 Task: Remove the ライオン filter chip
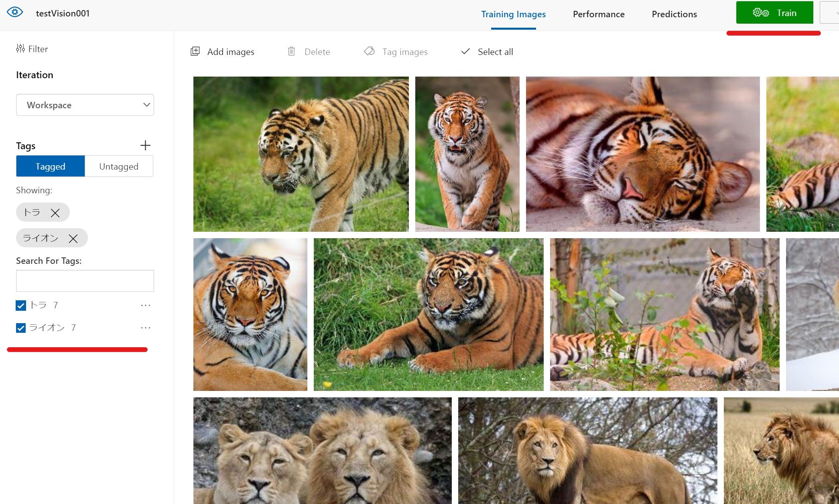coord(73,239)
